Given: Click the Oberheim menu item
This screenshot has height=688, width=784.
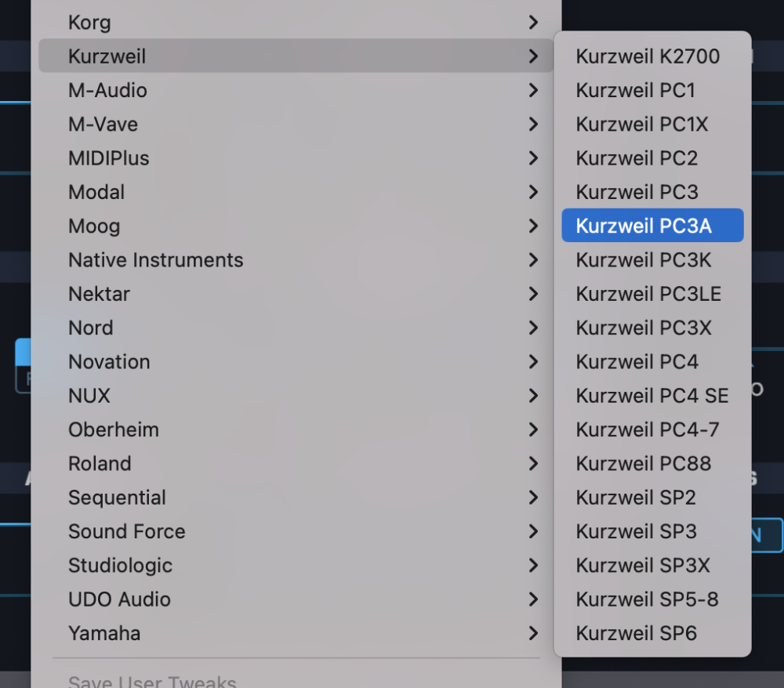Looking at the screenshot, I should [114, 430].
